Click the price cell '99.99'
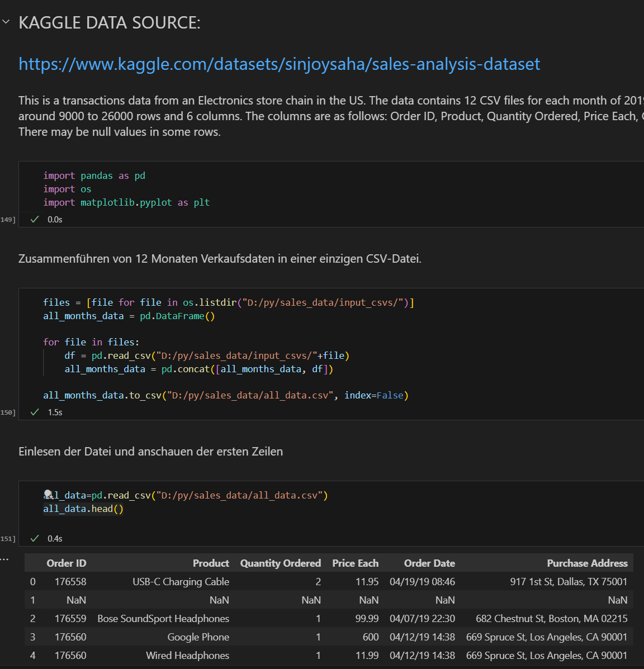Screen dimensions: 644x669 367,619
